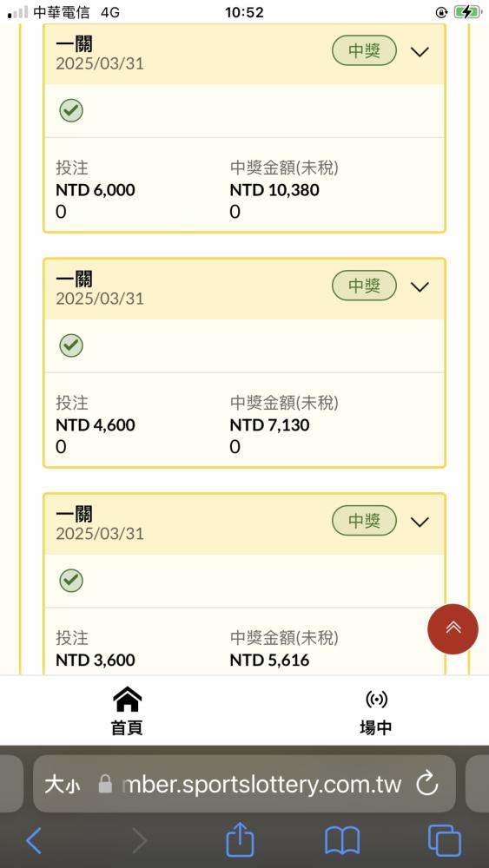Viewport: 489px width, 868px height.
Task: Tap the 中獎 badge on the second card
Action: pyautogui.click(x=365, y=286)
